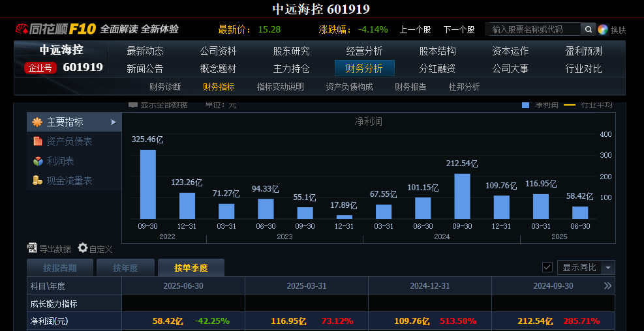Select the 按单季度 tab
This screenshot has height=331, width=644.
point(191,268)
